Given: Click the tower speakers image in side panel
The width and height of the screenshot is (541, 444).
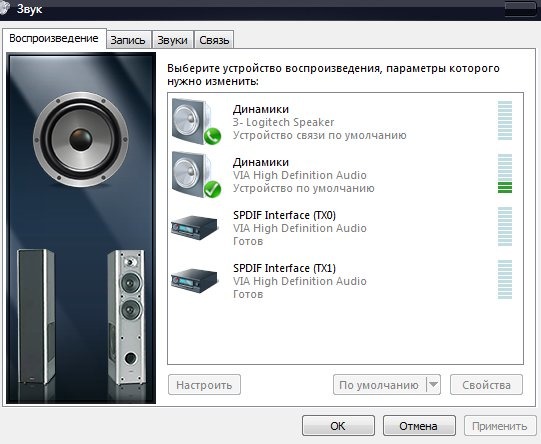Looking at the screenshot, I should point(81,317).
